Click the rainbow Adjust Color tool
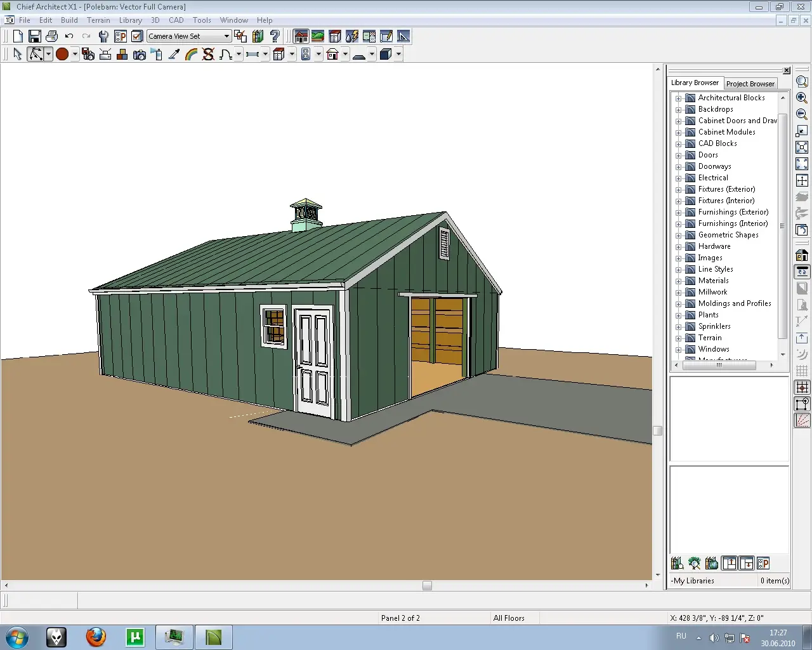This screenshot has width=812, height=650. [191, 55]
